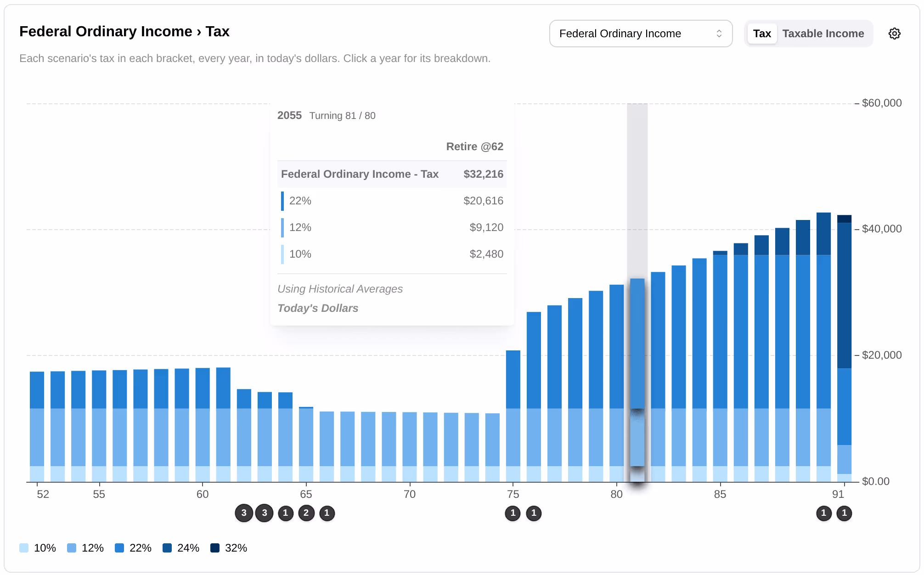Click the highlighted bar for age 81
The image size is (924, 575).
[637, 380]
